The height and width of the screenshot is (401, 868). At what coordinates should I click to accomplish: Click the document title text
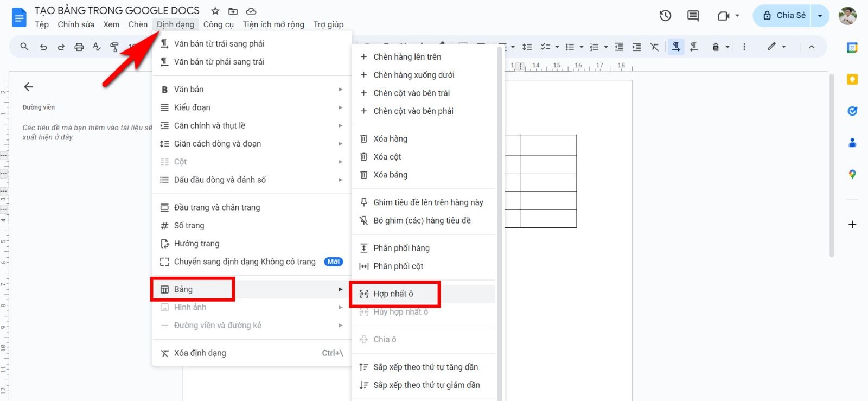(x=117, y=10)
